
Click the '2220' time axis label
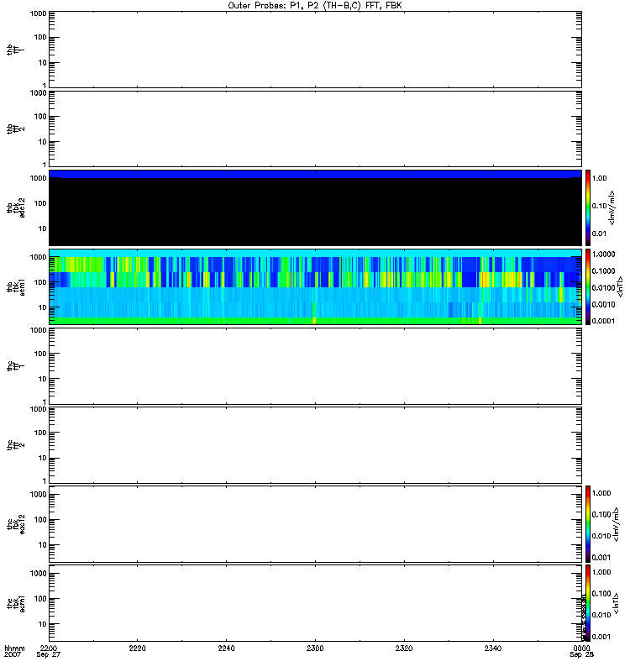(137, 648)
